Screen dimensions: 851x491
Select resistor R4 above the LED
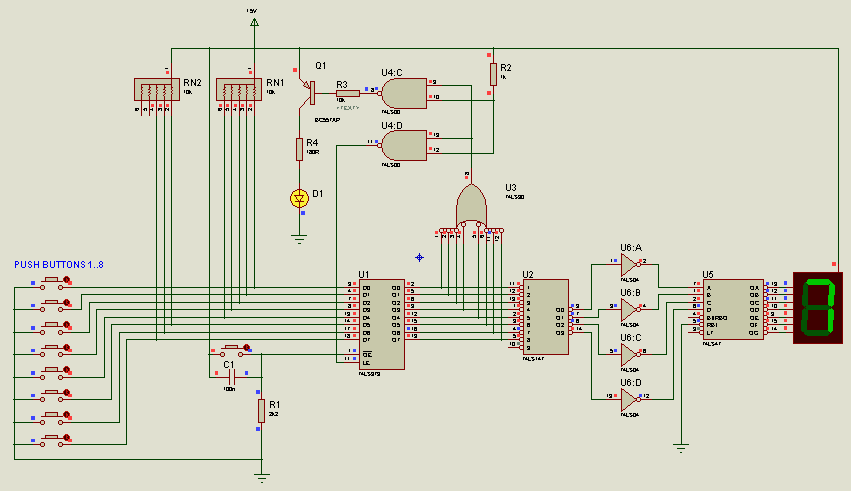[x=299, y=149]
